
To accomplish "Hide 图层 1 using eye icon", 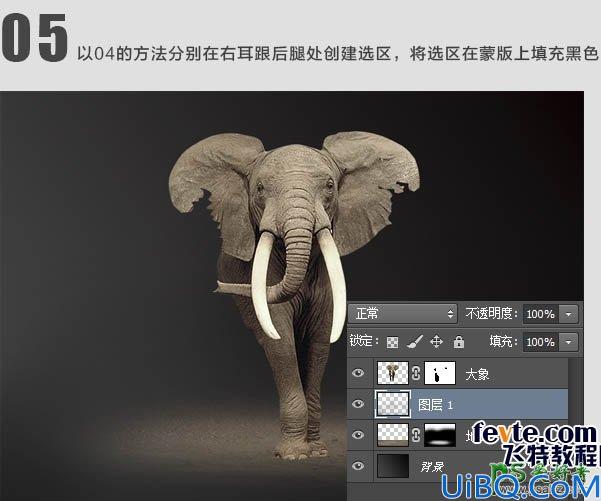I will click(x=358, y=404).
